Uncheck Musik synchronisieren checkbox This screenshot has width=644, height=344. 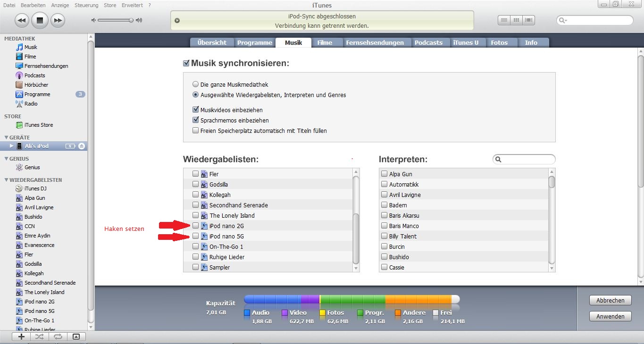[186, 63]
